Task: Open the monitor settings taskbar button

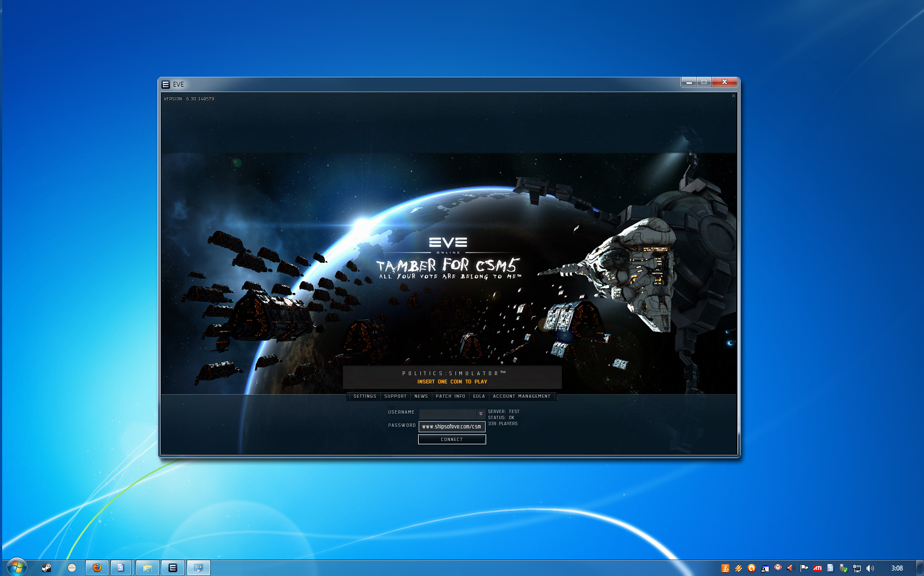Action: coord(199,568)
